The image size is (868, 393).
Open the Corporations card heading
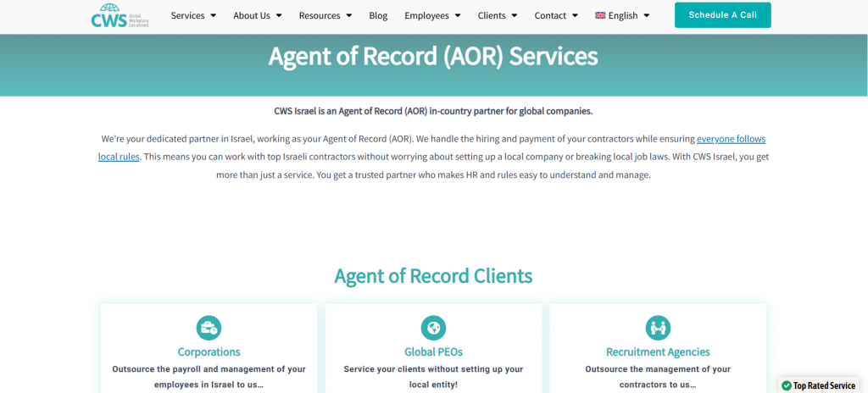pyautogui.click(x=209, y=352)
